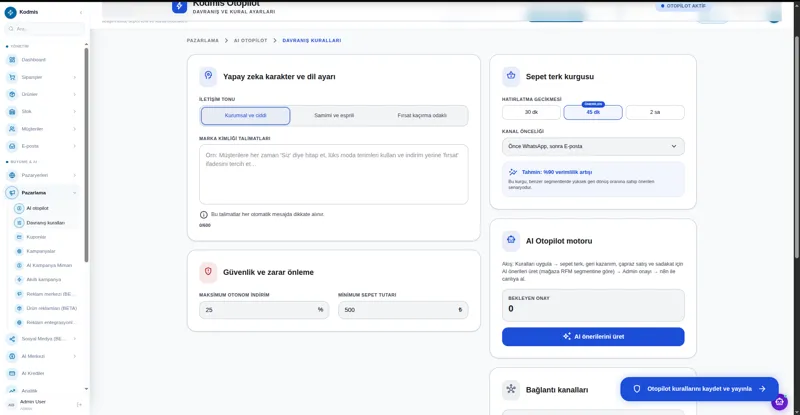Click the info icon below instructions box
800x415 pixels.
[204, 215]
